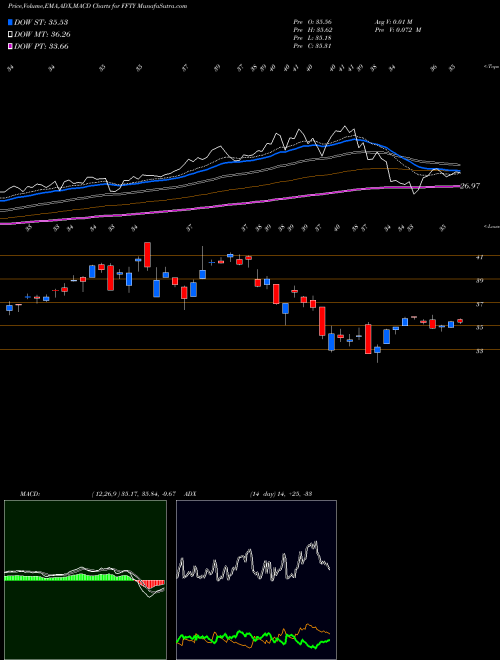Screen dimensions: 500x660
Task: Click the Pre O previous open value
Action: tap(324, 22)
